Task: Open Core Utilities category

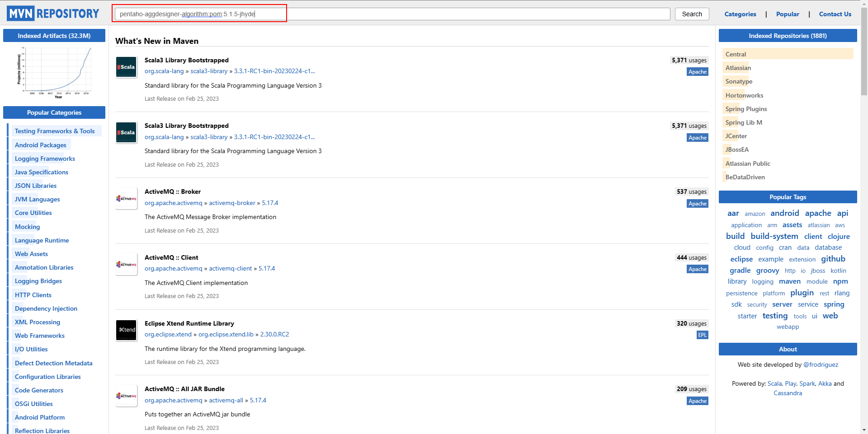Action: click(33, 213)
